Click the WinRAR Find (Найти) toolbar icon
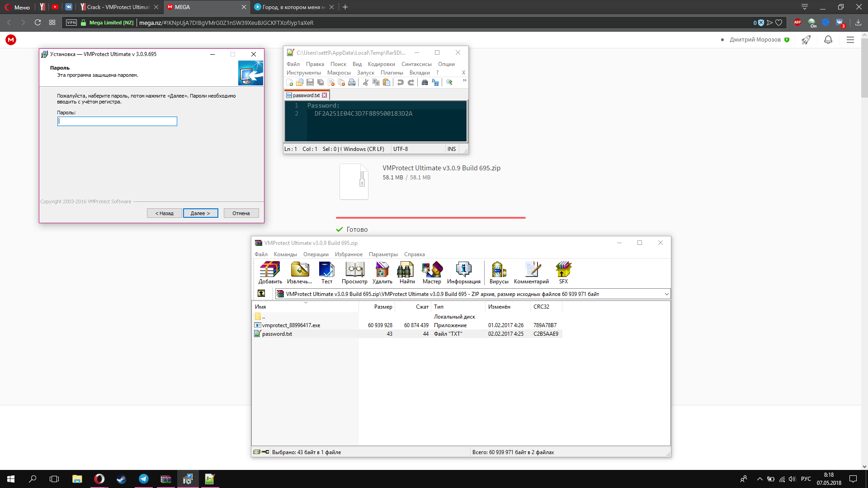This screenshot has width=868, height=488. point(407,272)
